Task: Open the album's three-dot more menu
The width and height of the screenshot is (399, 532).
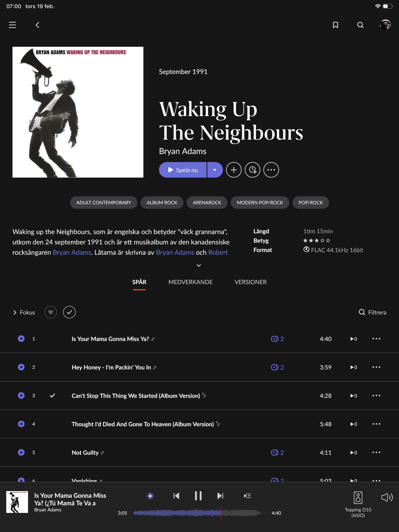Action: click(x=271, y=170)
